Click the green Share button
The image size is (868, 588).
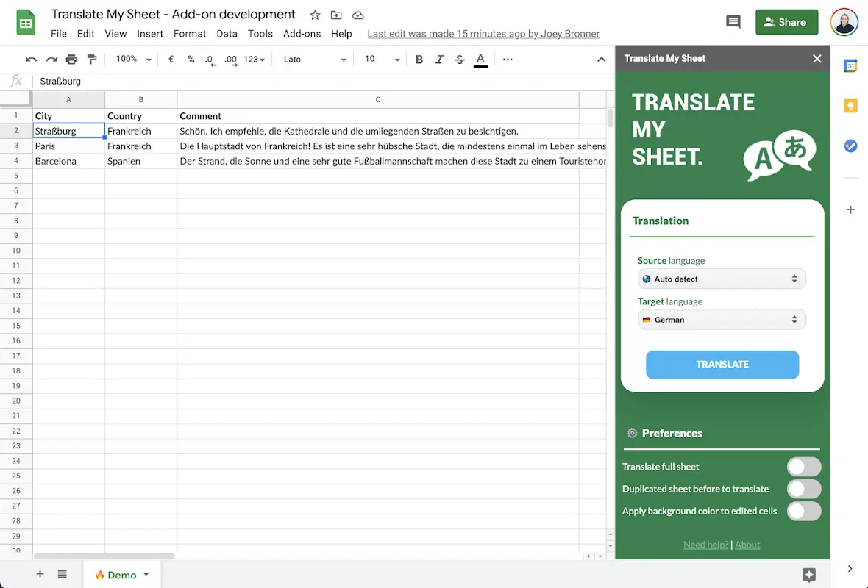tap(786, 22)
